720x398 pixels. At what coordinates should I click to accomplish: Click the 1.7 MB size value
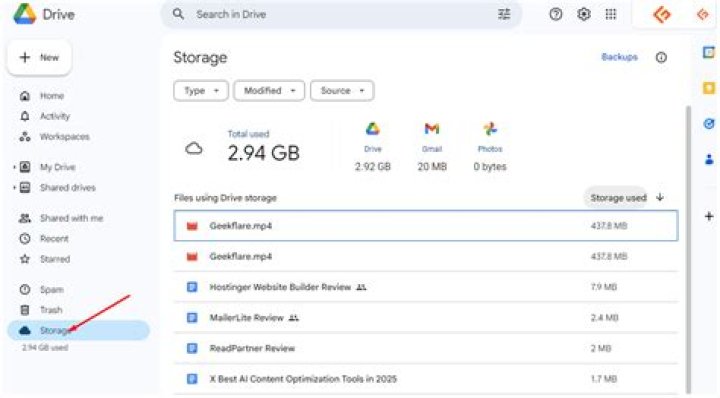603,379
